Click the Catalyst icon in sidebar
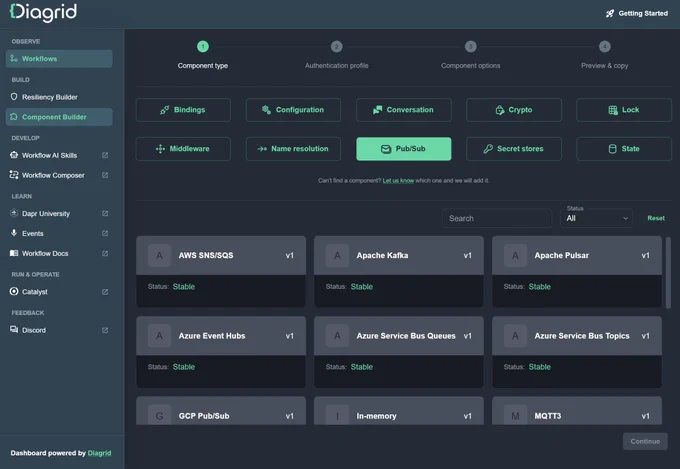 pyautogui.click(x=14, y=292)
